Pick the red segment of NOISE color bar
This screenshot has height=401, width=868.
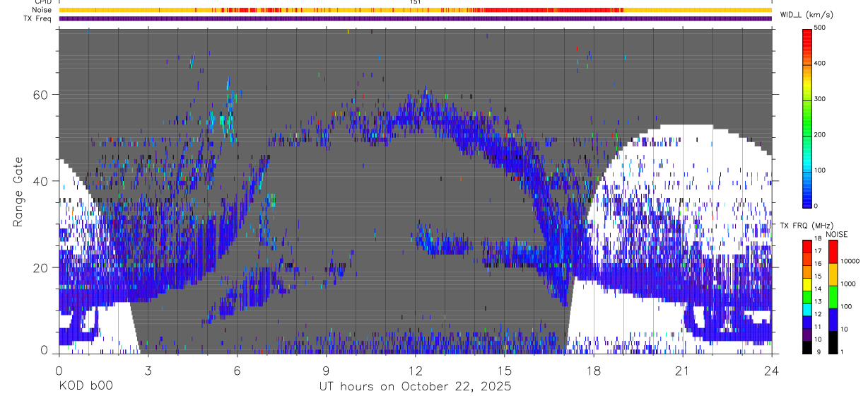[833, 252]
